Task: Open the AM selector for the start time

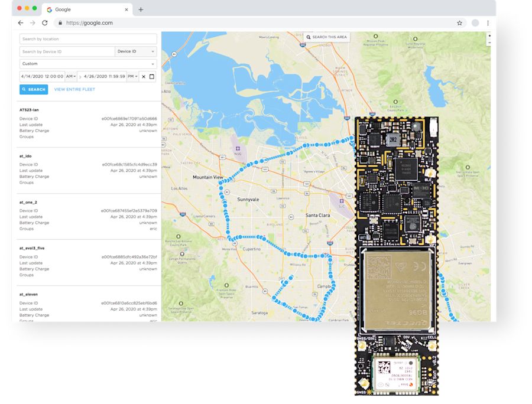Action: coord(70,76)
